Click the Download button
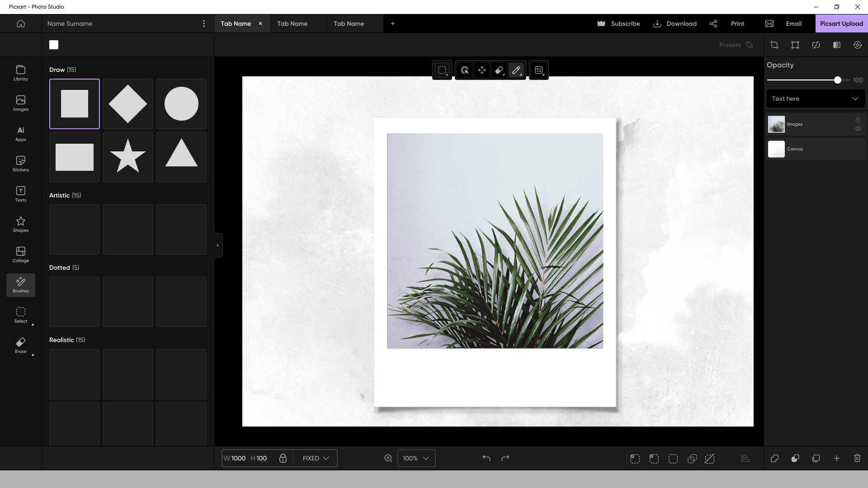 pos(675,23)
